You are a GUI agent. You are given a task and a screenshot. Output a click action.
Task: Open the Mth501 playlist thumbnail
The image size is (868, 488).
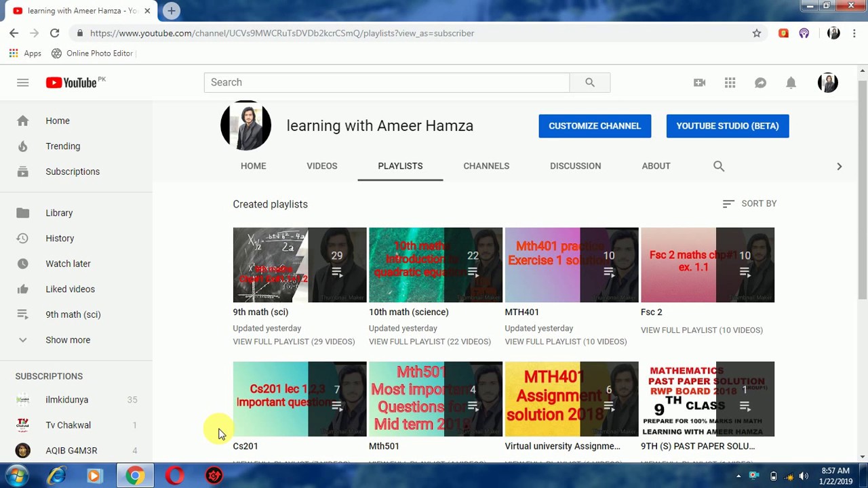pyautogui.click(x=435, y=399)
